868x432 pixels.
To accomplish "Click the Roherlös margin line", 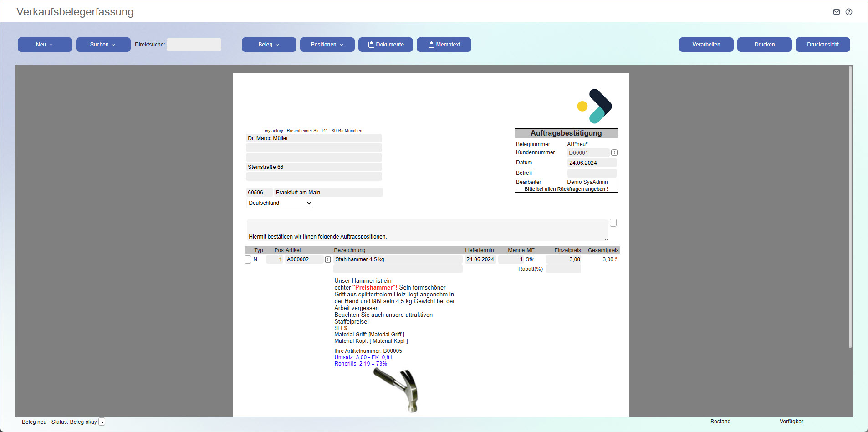I will click(361, 364).
